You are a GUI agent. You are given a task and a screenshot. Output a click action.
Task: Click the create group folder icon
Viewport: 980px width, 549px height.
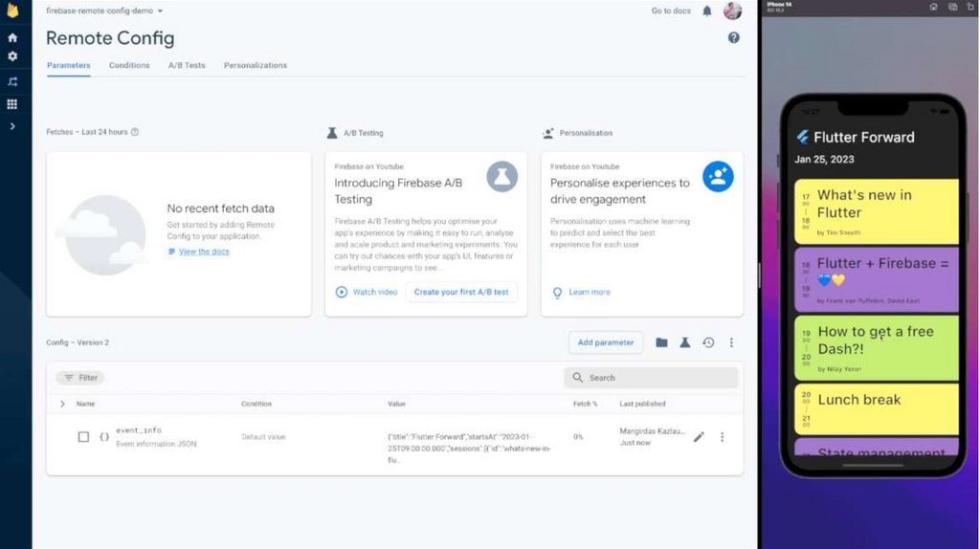click(662, 342)
